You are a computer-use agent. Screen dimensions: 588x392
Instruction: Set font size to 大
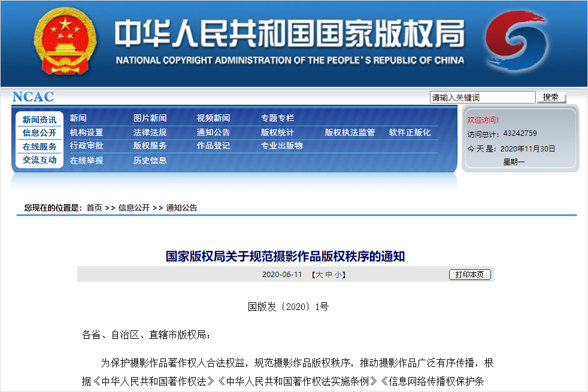click(319, 275)
